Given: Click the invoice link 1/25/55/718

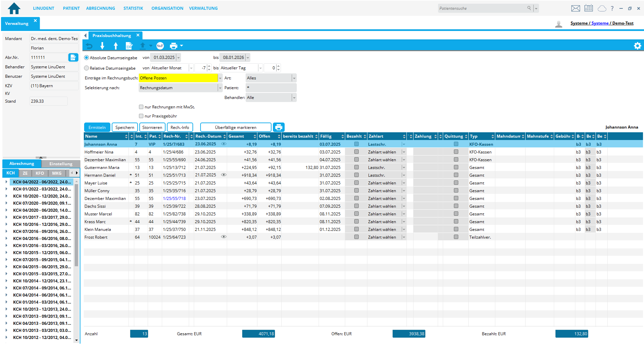Looking at the screenshot, I should point(174,198).
